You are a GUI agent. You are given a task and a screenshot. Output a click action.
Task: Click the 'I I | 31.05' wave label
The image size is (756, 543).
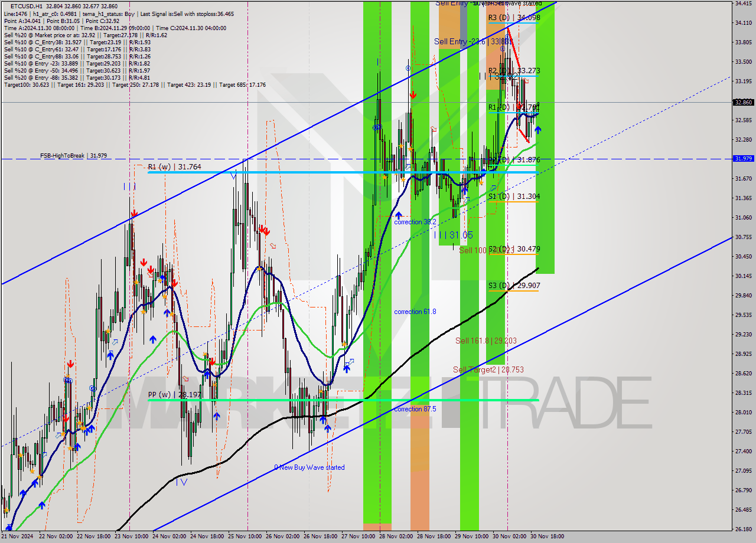454,235
